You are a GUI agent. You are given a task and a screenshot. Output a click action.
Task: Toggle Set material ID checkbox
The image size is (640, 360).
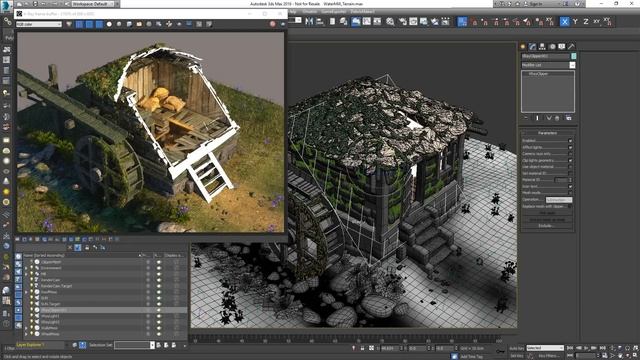coord(570,173)
